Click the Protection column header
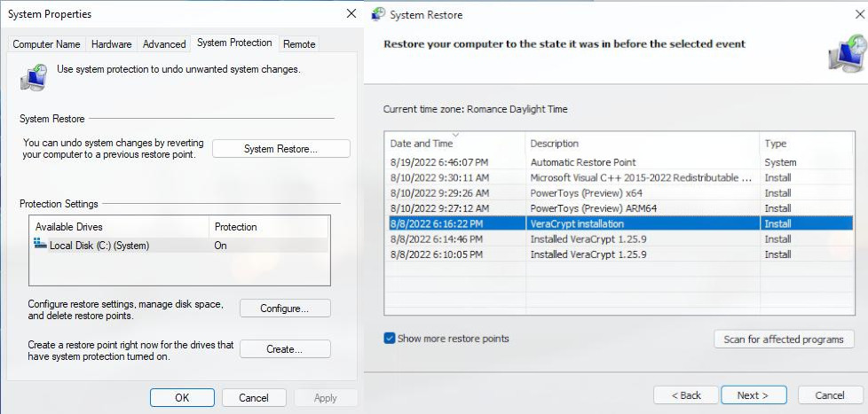The height and width of the screenshot is (414, 868). click(x=269, y=227)
